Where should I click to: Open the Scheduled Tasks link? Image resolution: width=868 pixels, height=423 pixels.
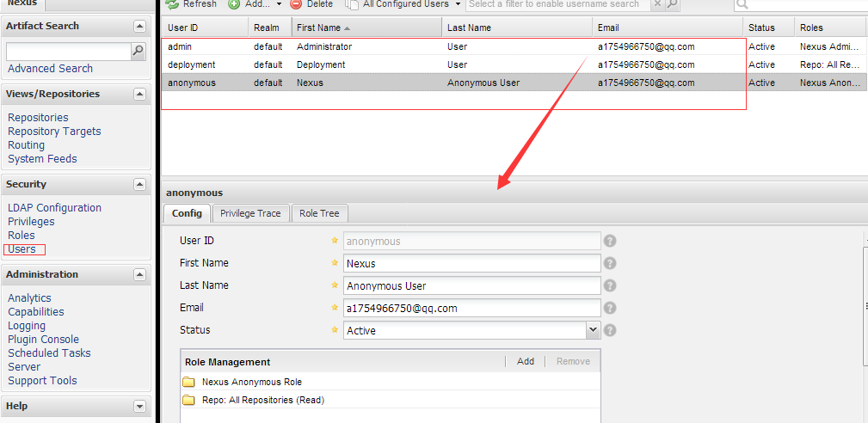point(49,352)
